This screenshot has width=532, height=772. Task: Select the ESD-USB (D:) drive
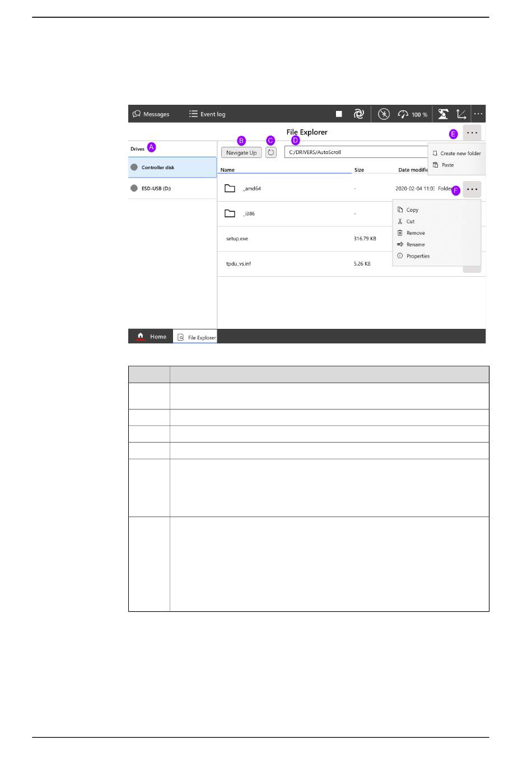tap(172, 188)
